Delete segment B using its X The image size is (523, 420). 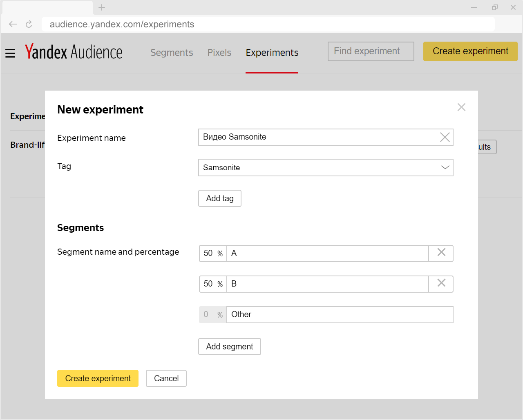point(441,283)
